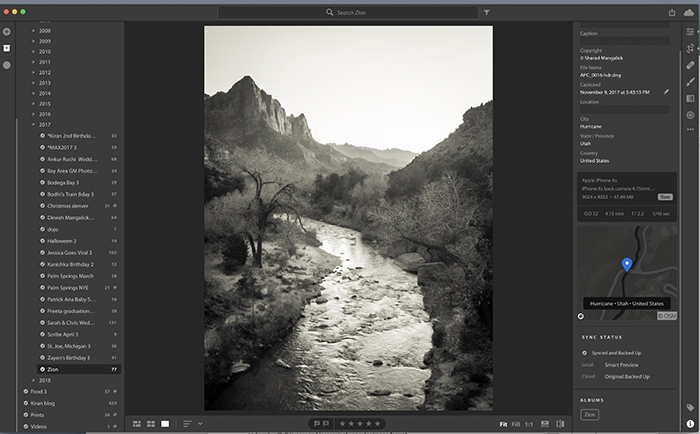Open the Edit sliders panel icon

click(x=690, y=32)
